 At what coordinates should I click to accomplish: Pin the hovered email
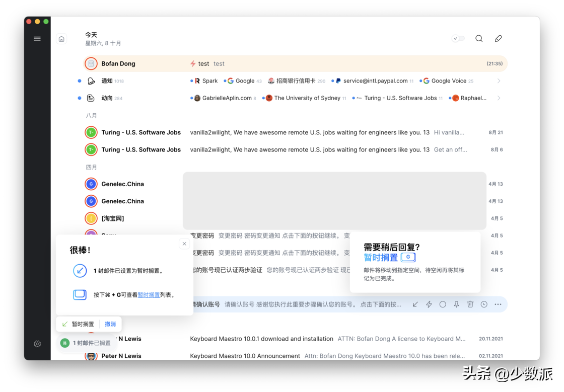[x=456, y=304]
